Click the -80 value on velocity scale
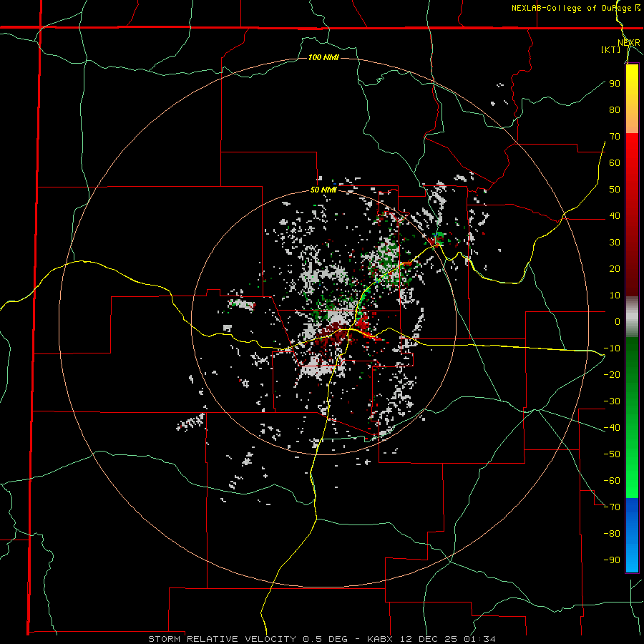 tap(612, 534)
